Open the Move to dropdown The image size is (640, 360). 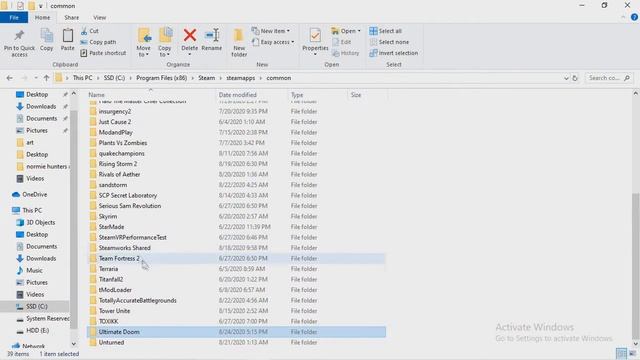(144, 51)
